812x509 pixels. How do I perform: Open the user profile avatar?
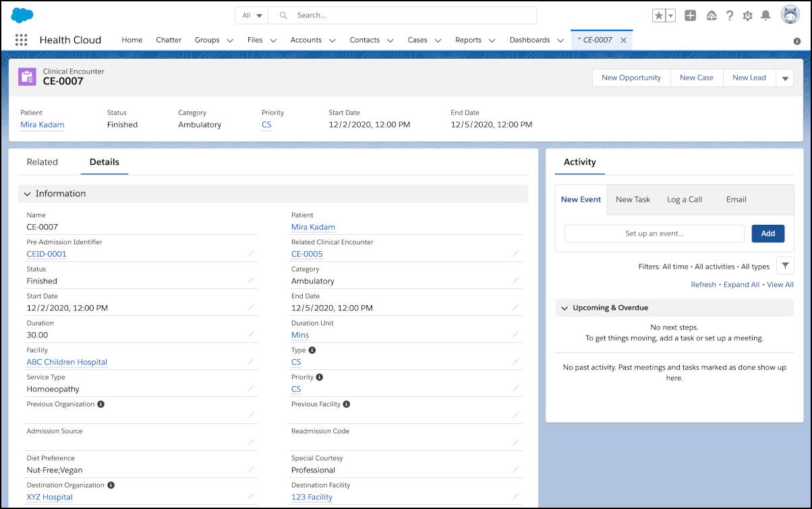pos(790,15)
